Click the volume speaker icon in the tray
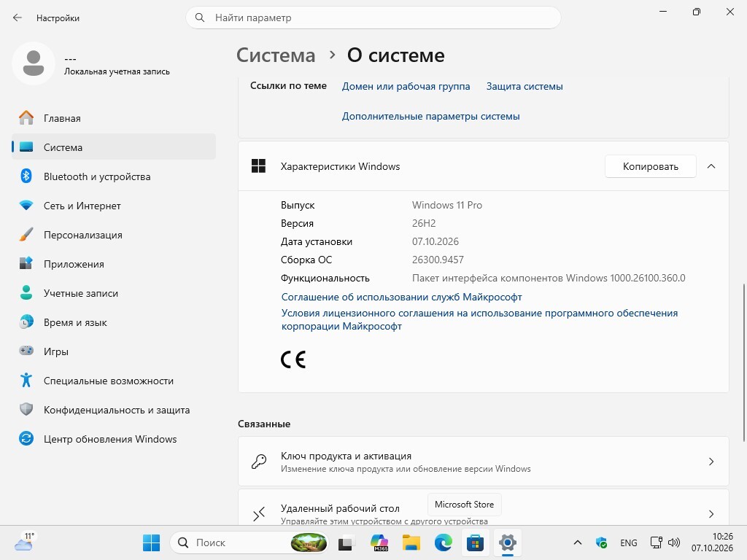This screenshot has width=747, height=560. [673, 542]
